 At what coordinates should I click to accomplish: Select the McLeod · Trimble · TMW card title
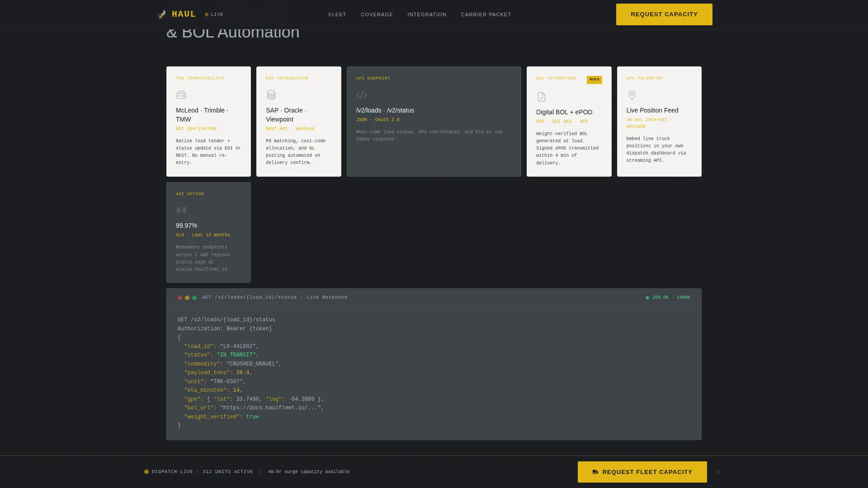202,115
